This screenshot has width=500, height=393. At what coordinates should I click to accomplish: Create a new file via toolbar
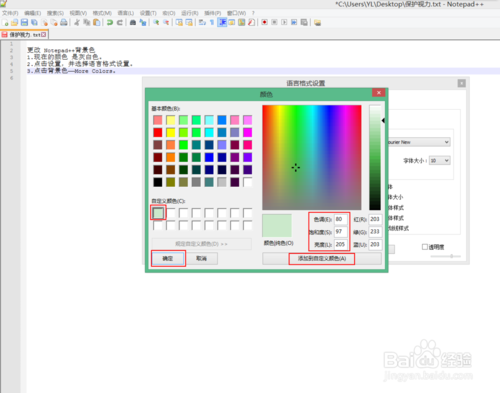[5, 22]
